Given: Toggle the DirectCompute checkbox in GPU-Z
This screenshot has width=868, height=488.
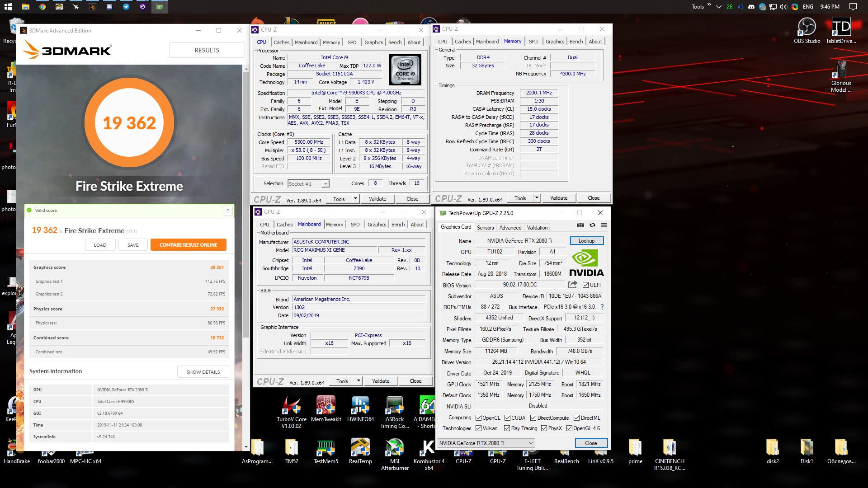Looking at the screenshot, I should click(x=533, y=418).
